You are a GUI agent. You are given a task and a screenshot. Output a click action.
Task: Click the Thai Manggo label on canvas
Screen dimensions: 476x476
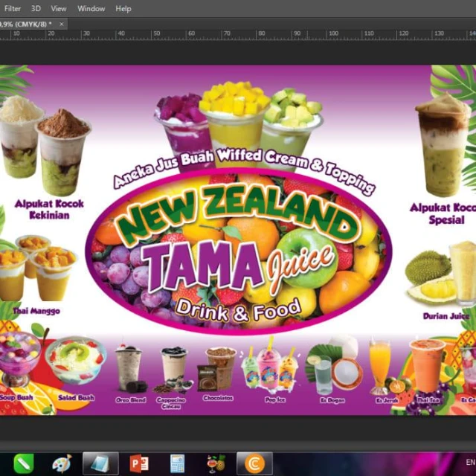37,311
